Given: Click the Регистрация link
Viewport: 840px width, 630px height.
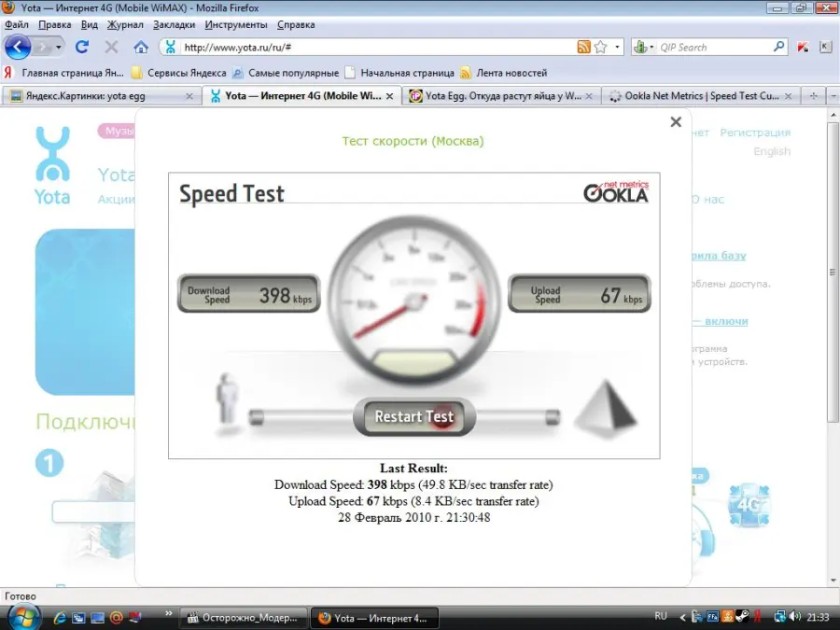Looking at the screenshot, I should point(755,133).
